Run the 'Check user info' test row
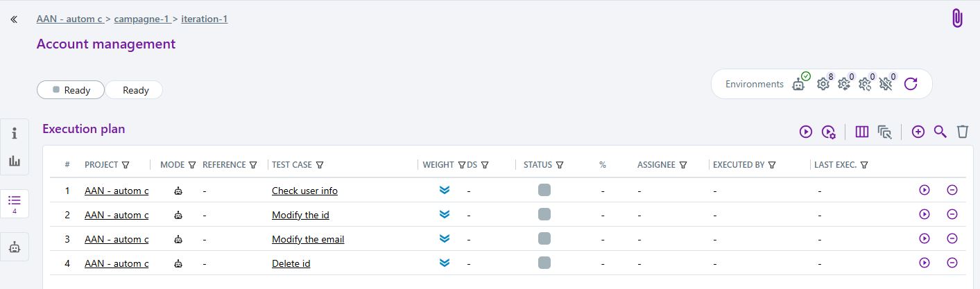The width and height of the screenshot is (980, 289). 924,190
